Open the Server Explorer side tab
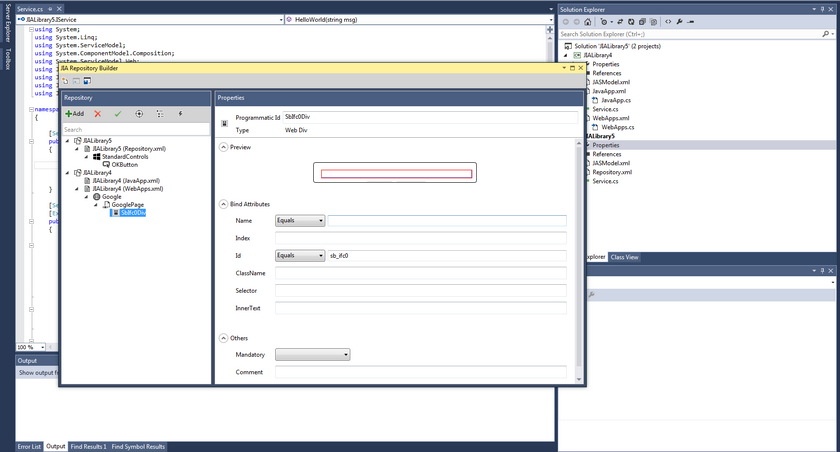This screenshot has width=840, height=452. pos(8,22)
